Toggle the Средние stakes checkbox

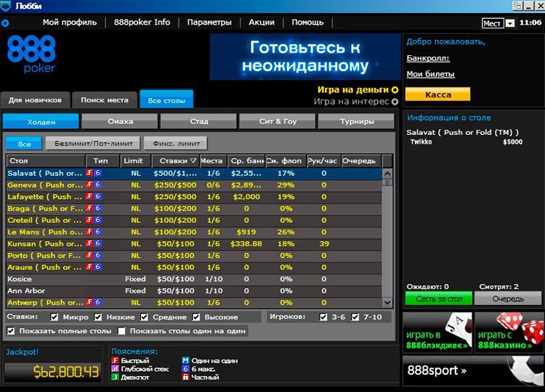point(145,317)
